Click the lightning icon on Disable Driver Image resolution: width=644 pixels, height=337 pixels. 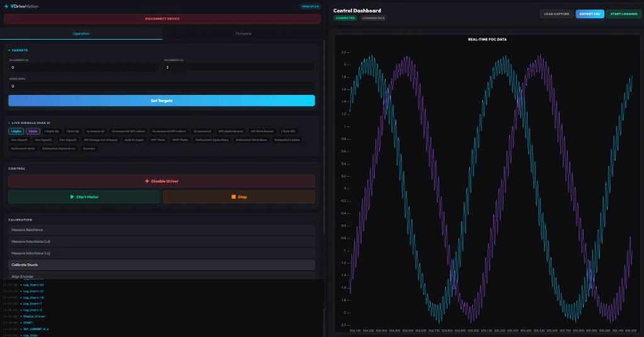coord(147,181)
